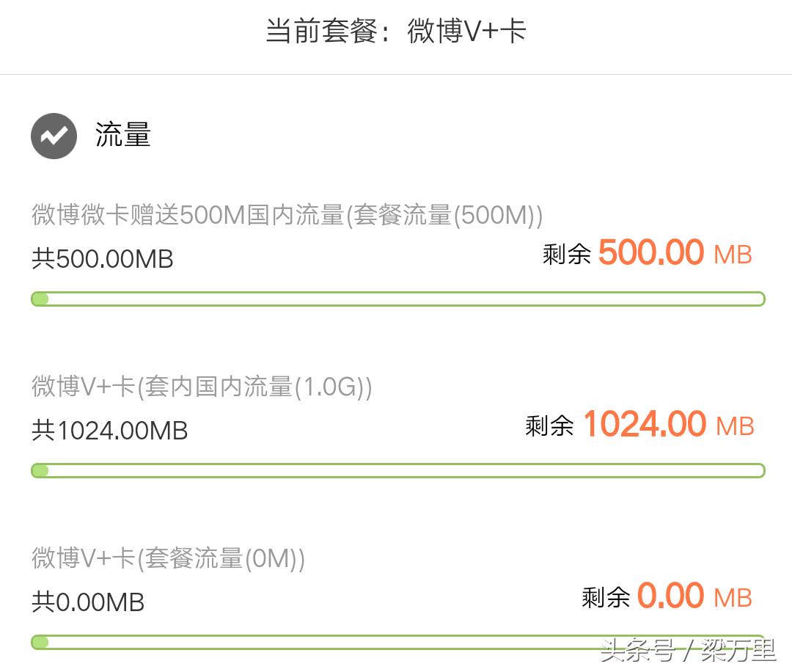Open the 微博微卡赠送500M国内流量 plan entry
The width and height of the screenshot is (792, 672).
point(287,216)
